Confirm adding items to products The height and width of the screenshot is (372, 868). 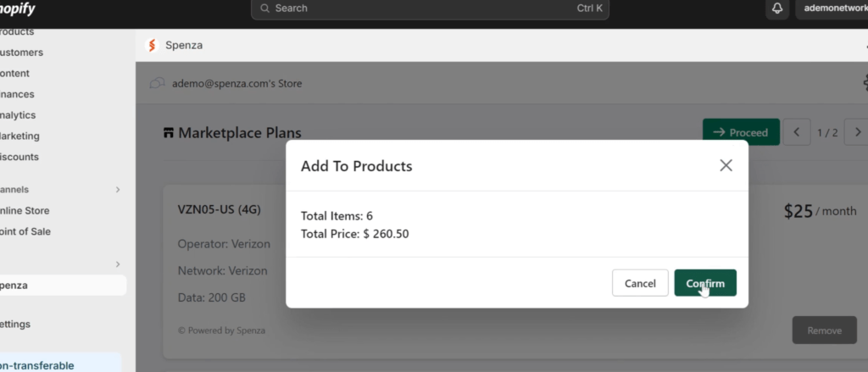click(705, 283)
